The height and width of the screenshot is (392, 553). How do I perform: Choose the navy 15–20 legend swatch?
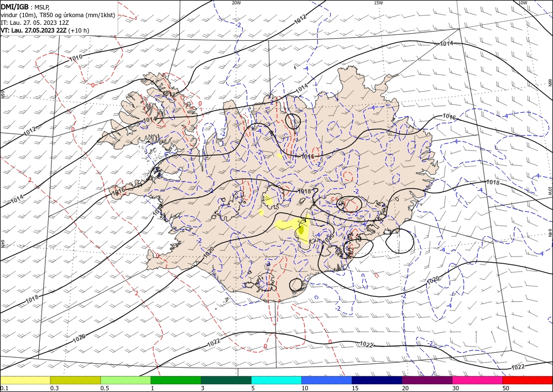click(x=377, y=380)
